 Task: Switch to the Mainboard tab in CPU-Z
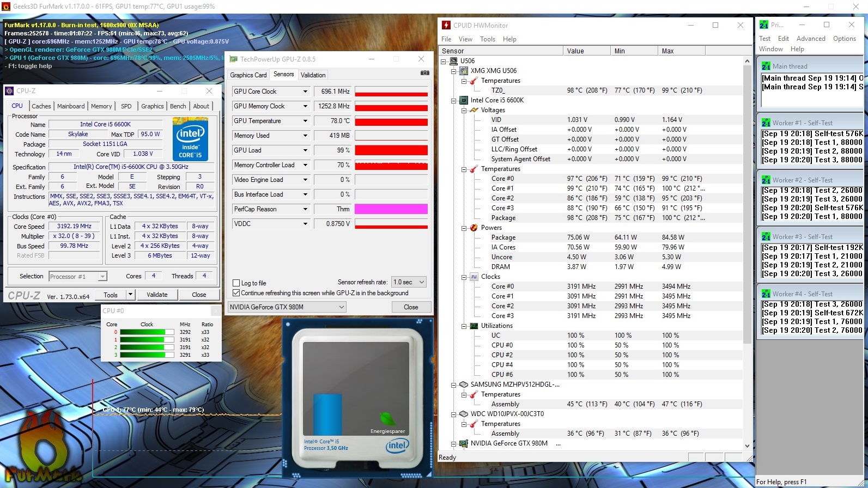coord(71,106)
